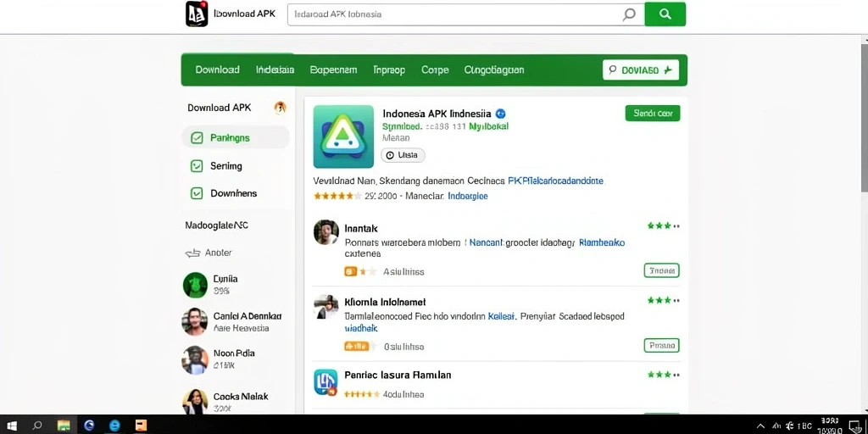
Task: Open the orange app on the taskbar
Action: [x=142, y=426]
